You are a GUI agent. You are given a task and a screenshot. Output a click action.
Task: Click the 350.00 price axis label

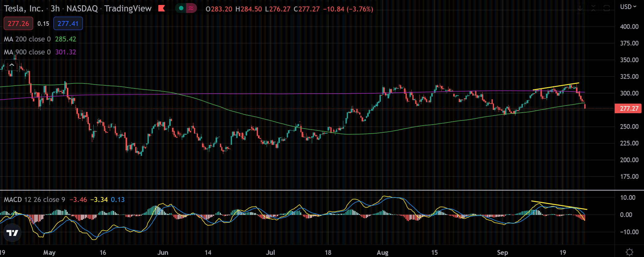[x=629, y=60]
